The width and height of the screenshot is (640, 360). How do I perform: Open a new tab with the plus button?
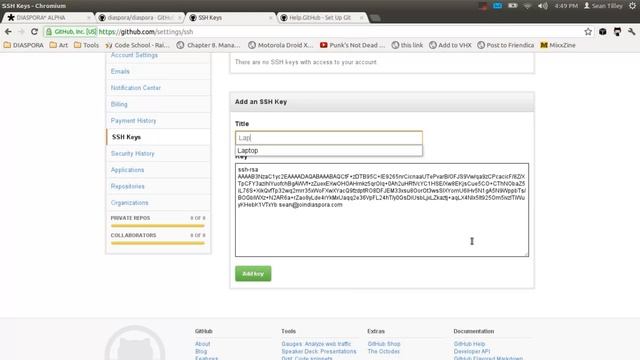(x=375, y=18)
